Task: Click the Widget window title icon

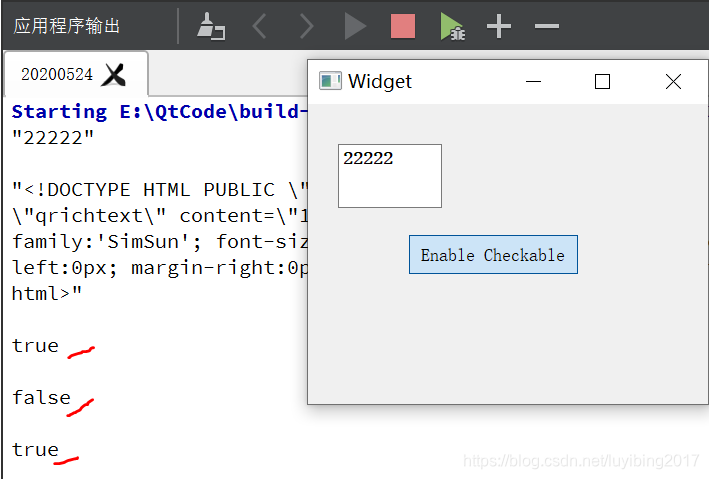Action: click(x=330, y=81)
